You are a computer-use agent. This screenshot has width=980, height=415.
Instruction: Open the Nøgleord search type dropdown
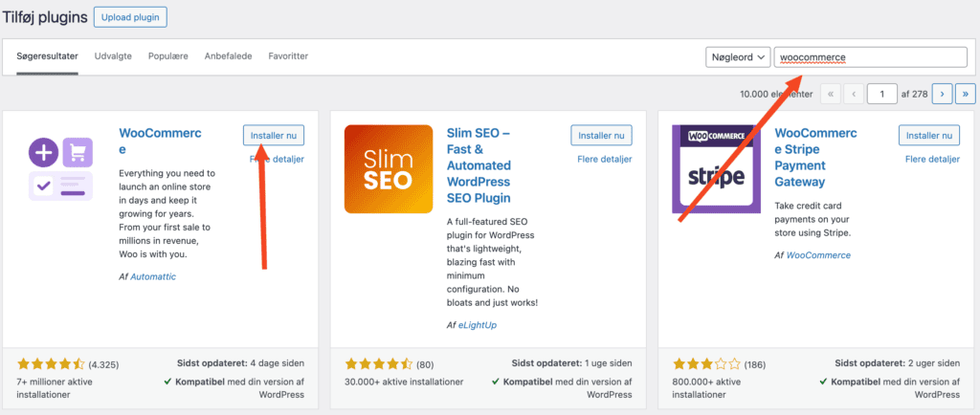click(738, 57)
